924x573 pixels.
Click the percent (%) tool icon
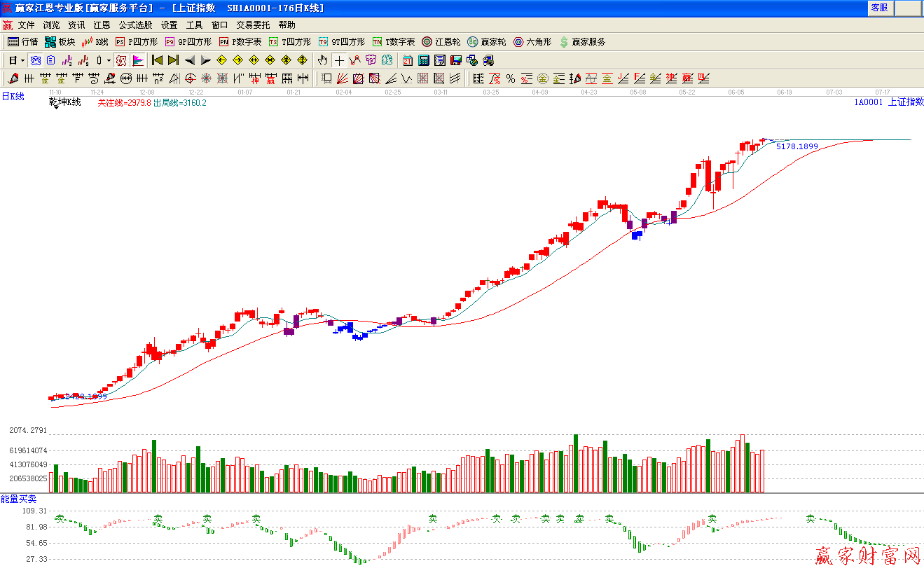pos(511,78)
